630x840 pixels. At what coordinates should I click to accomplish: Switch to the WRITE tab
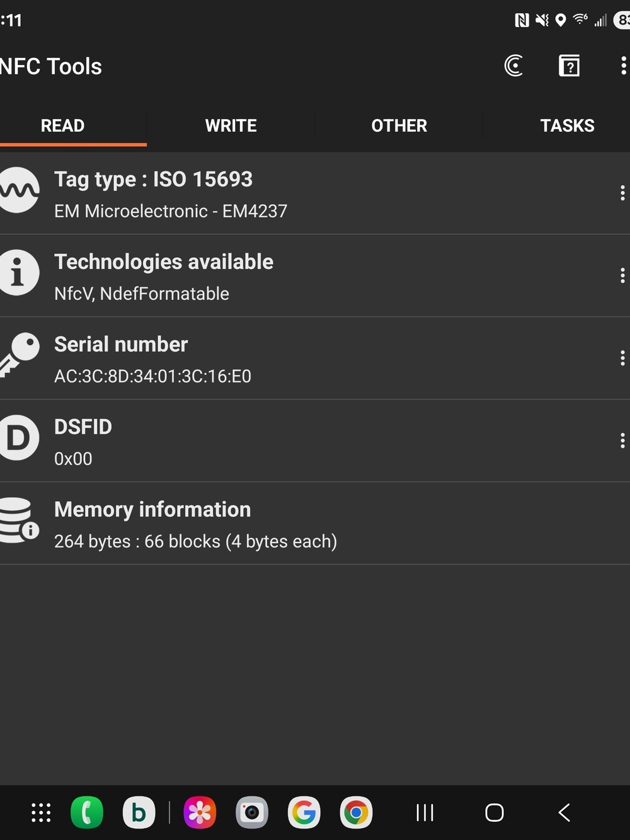[231, 126]
